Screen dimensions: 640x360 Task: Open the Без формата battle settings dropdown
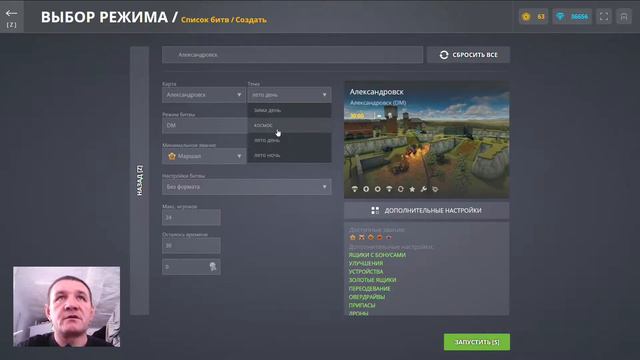click(247, 187)
